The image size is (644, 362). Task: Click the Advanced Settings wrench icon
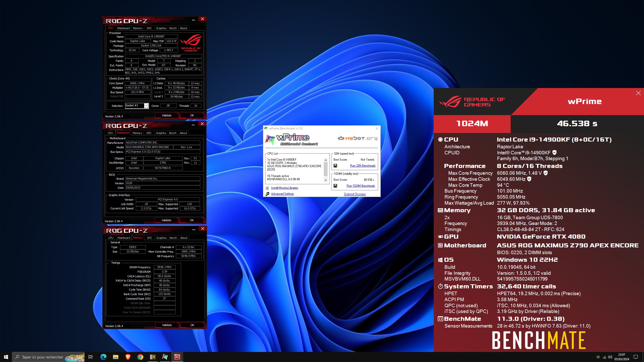(267, 194)
